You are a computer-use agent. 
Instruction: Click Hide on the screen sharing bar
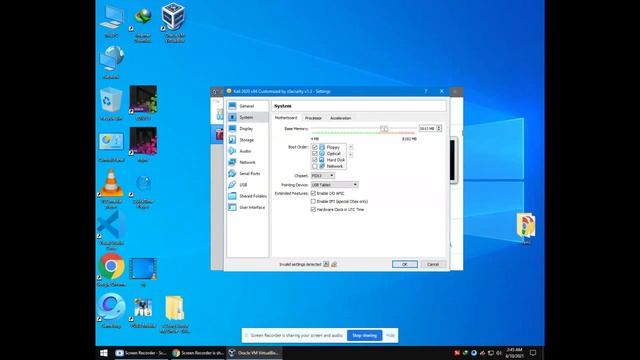[391, 336]
